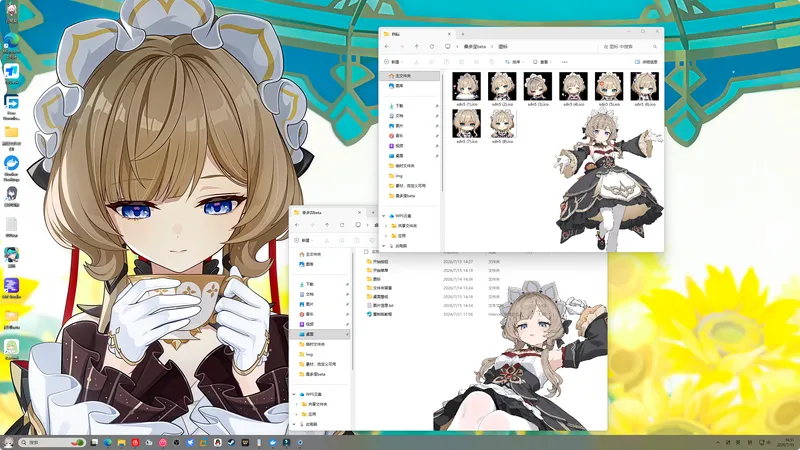Image resolution: width=800 pixels, height=450 pixels.
Task: Expand 共享文件夹 in 图标 window sidebar
Action: point(387,226)
